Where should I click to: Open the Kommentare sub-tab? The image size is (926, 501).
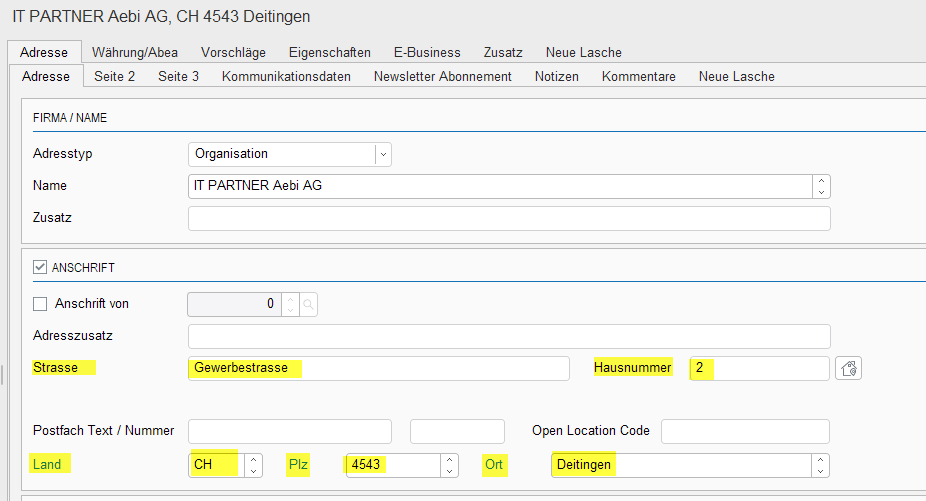tap(638, 77)
